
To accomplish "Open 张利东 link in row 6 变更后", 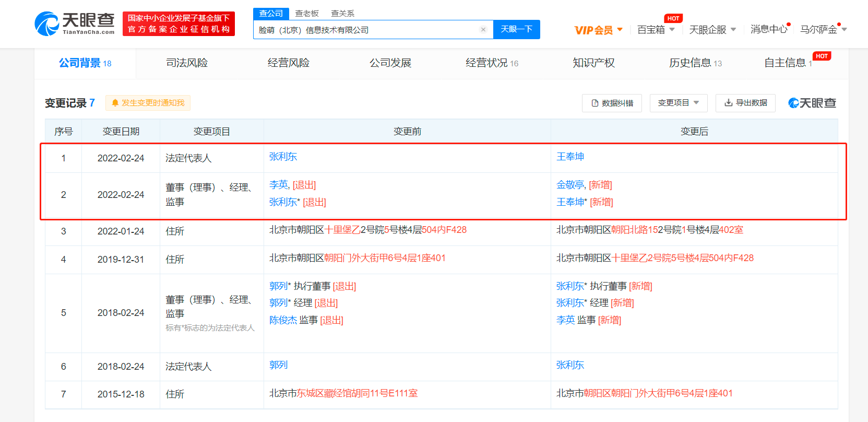I will pyautogui.click(x=570, y=365).
